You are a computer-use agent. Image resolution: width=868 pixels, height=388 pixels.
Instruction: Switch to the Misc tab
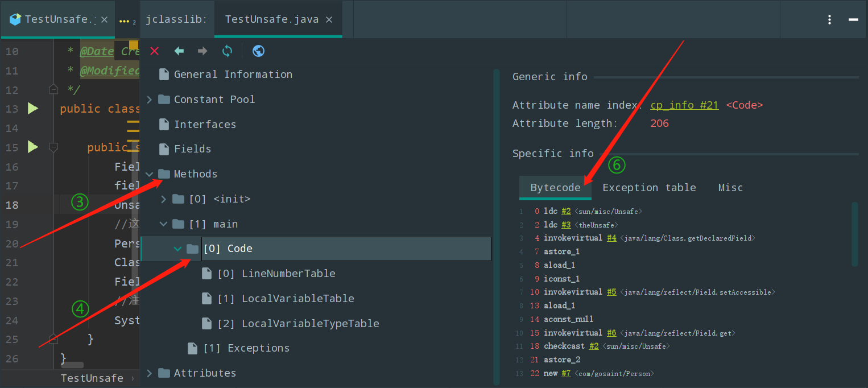pyautogui.click(x=730, y=188)
